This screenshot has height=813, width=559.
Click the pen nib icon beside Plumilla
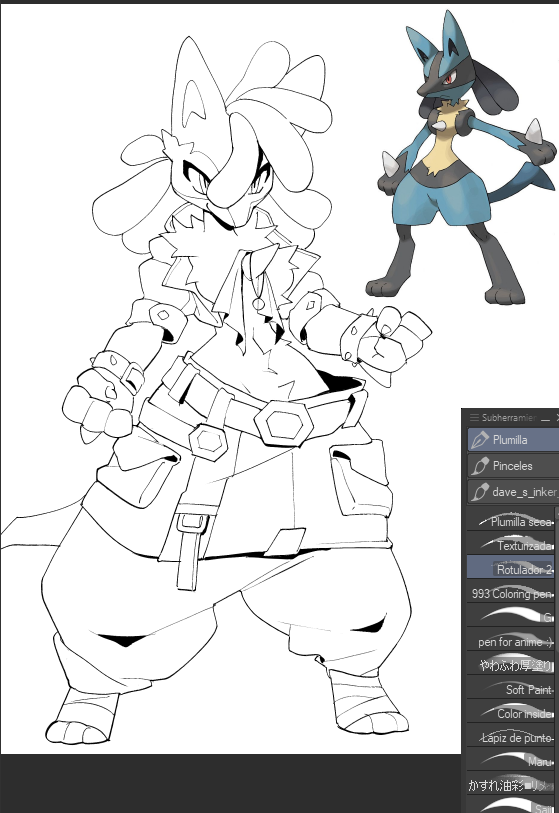pos(480,440)
